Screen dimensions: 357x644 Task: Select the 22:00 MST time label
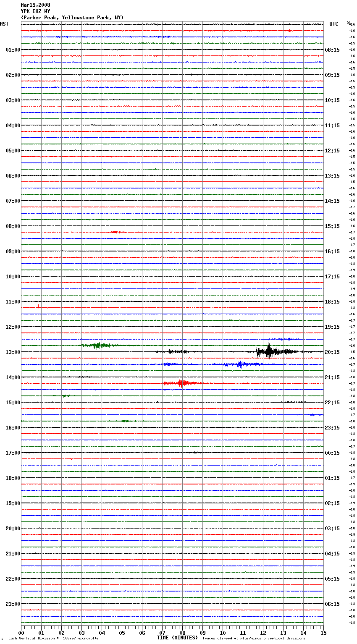pos(13,579)
